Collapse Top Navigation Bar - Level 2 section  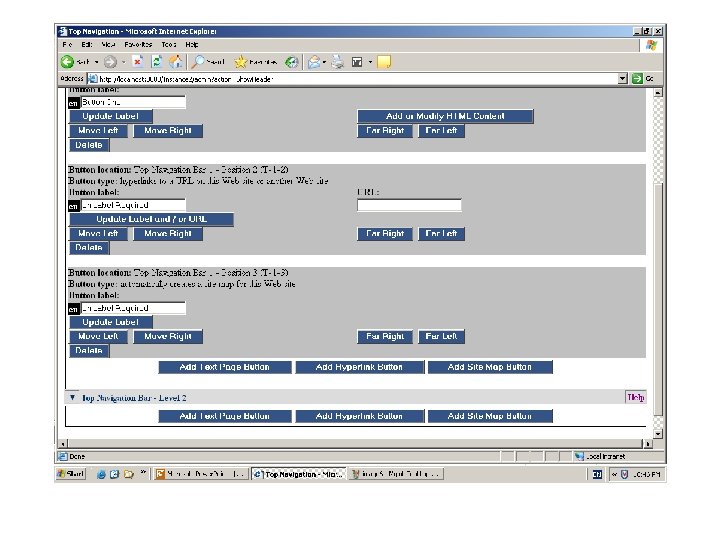[73, 397]
